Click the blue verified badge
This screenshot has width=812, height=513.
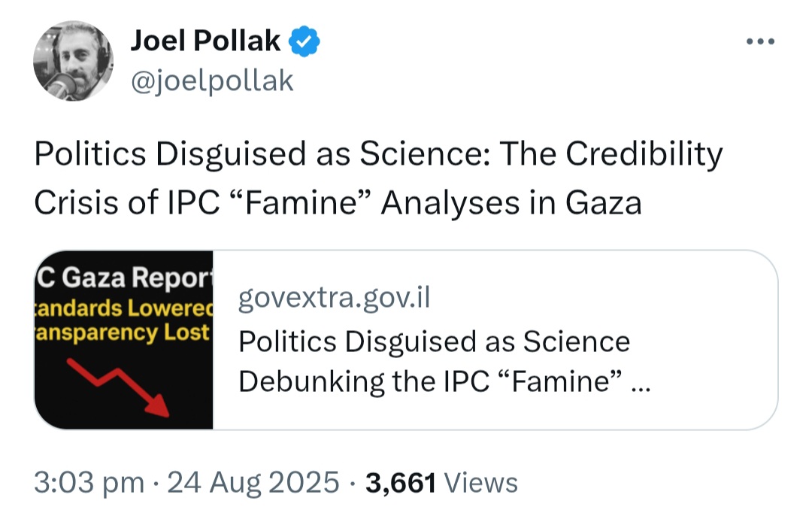(x=305, y=42)
